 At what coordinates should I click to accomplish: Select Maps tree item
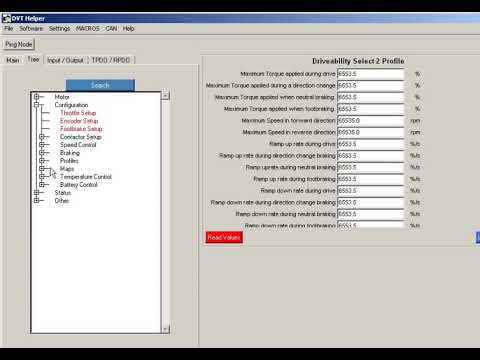(67, 169)
